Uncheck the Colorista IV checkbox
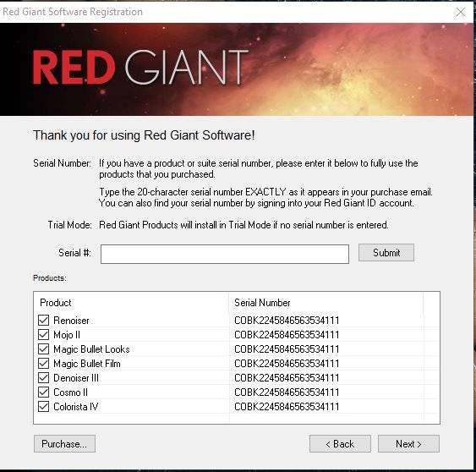The height and width of the screenshot is (472, 476). [x=43, y=406]
